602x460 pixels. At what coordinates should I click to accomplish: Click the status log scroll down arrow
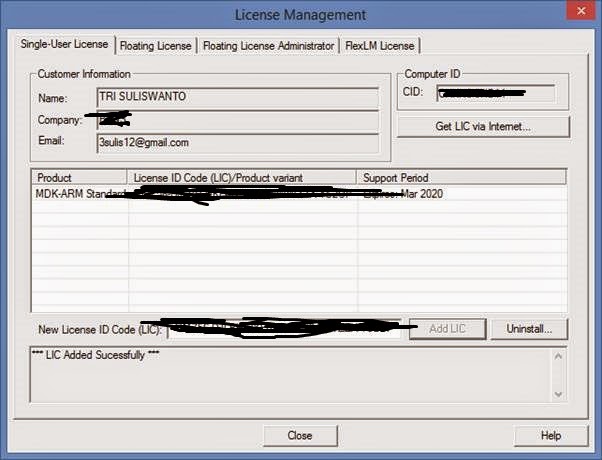(558, 394)
